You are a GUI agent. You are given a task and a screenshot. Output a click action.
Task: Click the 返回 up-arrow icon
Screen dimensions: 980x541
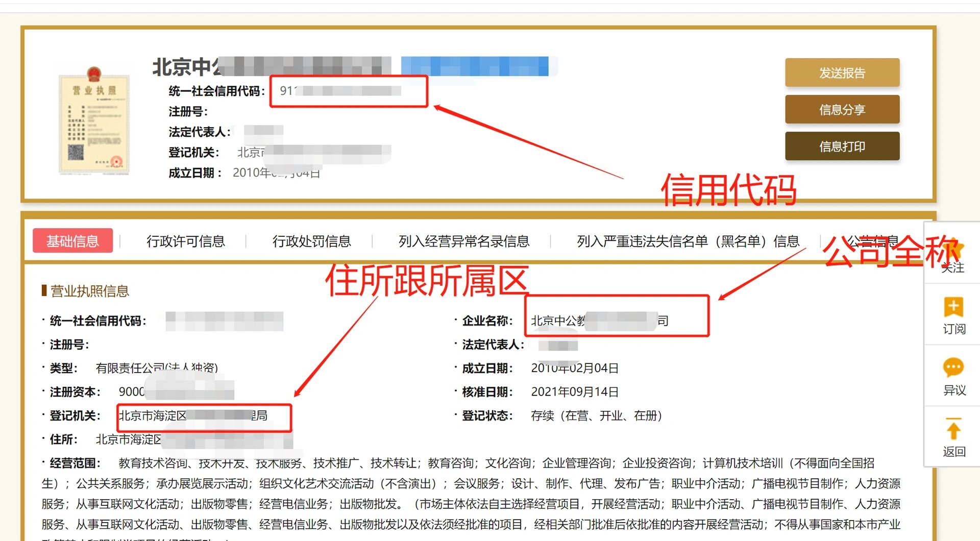(x=953, y=429)
